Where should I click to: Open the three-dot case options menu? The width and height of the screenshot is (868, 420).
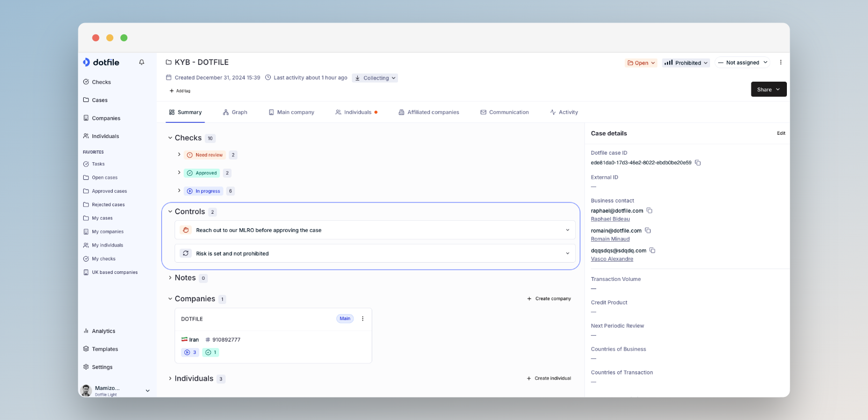[780, 62]
